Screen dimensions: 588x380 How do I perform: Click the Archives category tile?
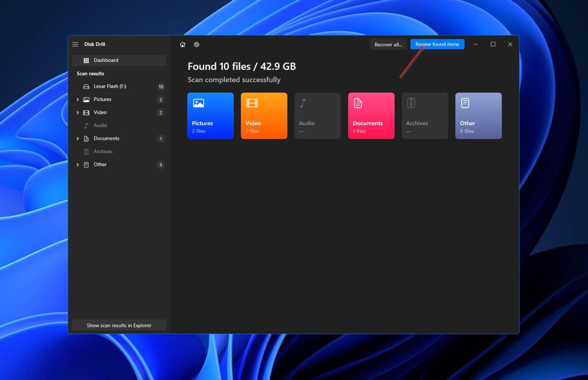[424, 116]
